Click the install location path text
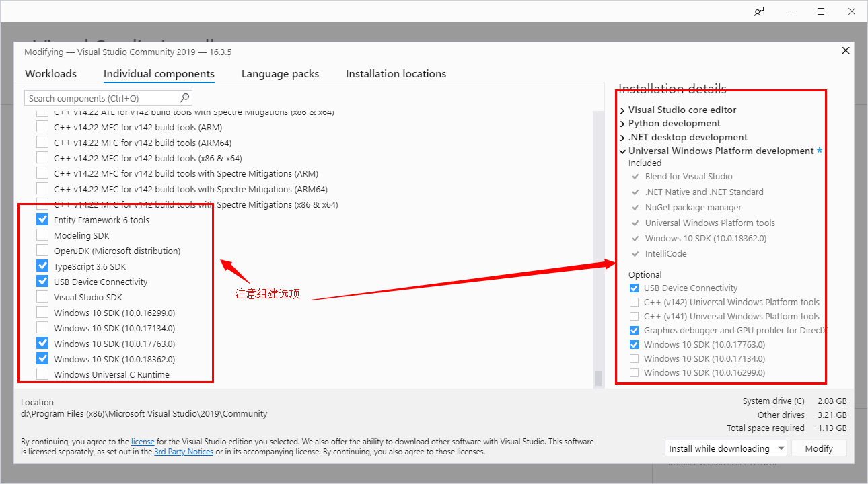Image resolution: width=868 pixels, height=484 pixels. click(144, 414)
